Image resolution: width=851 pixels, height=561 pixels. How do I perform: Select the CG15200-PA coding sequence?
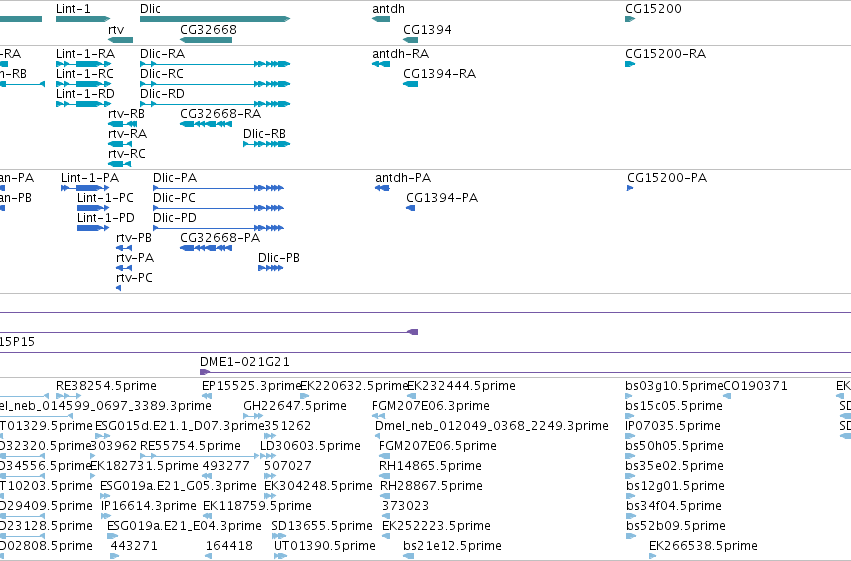click(630, 188)
